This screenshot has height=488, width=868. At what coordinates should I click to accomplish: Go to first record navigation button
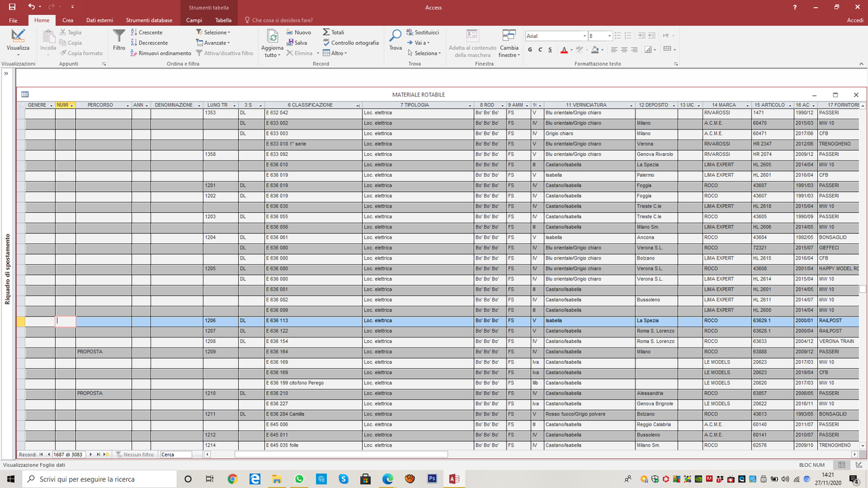click(x=41, y=454)
